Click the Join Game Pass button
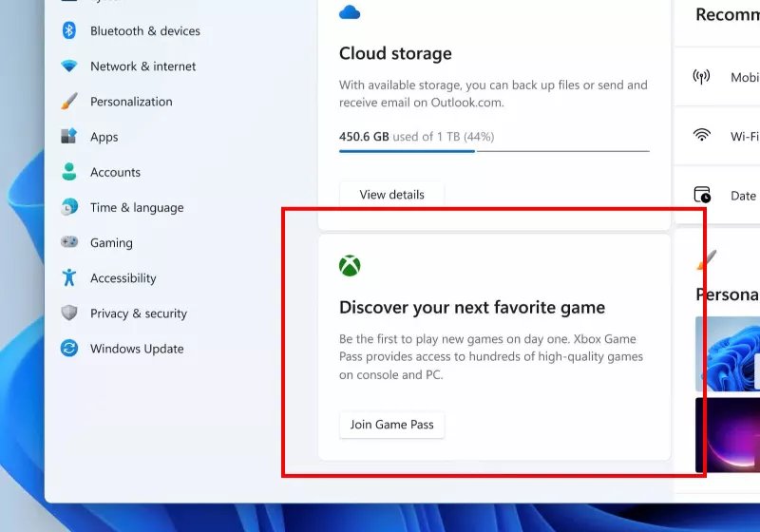This screenshot has width=760, height=532. tap(391, 425)
